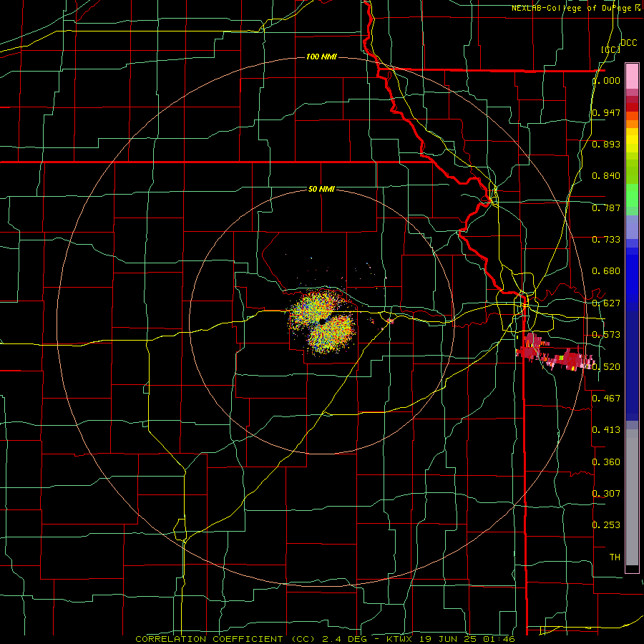Click the 0.253 scale value
This screenshot has height=644, width=644.
606,525
